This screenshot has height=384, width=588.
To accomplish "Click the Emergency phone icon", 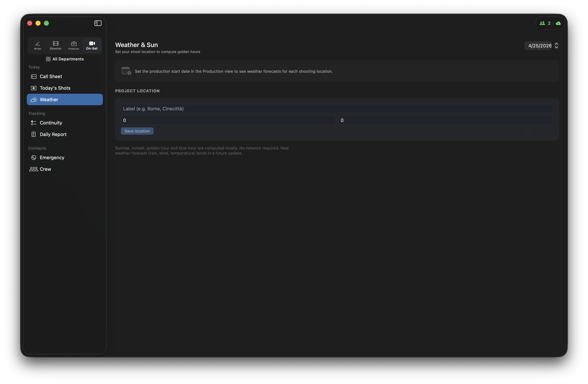I will click(34, 158).
